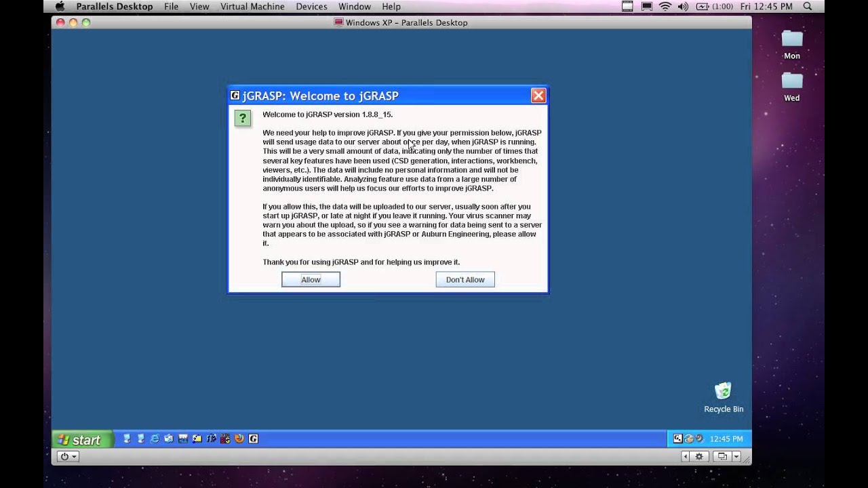Click the Parallels view mode windows icon
Image resolution: width=868 pixels, height=488 pixels.
pos(722,457)
